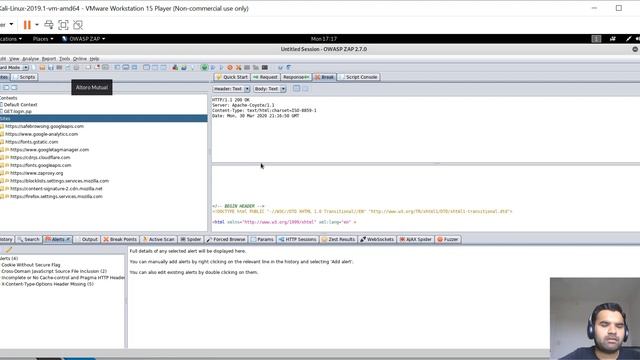Click the orange Open Session folder icon

pos(42,67)
